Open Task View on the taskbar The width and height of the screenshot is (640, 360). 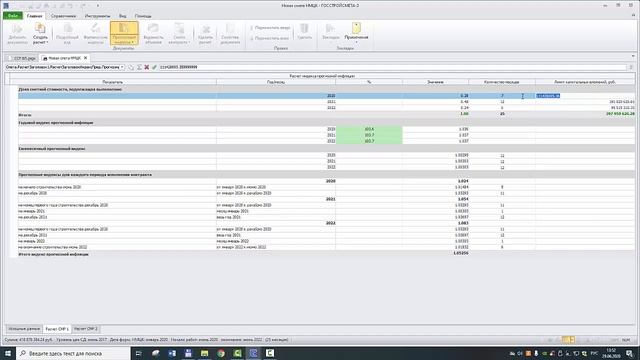(x=138, y=353)
